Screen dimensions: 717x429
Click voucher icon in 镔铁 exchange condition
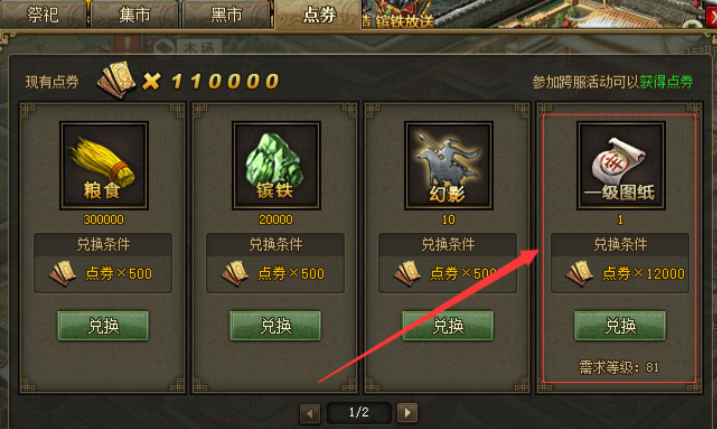coord(235,273)
